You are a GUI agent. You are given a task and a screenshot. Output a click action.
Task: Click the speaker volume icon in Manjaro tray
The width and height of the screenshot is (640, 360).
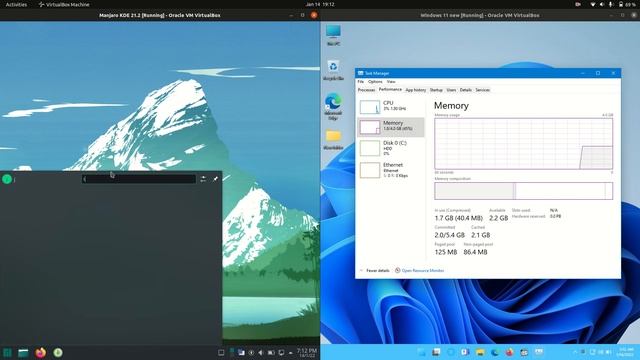[x=261, y=352]
